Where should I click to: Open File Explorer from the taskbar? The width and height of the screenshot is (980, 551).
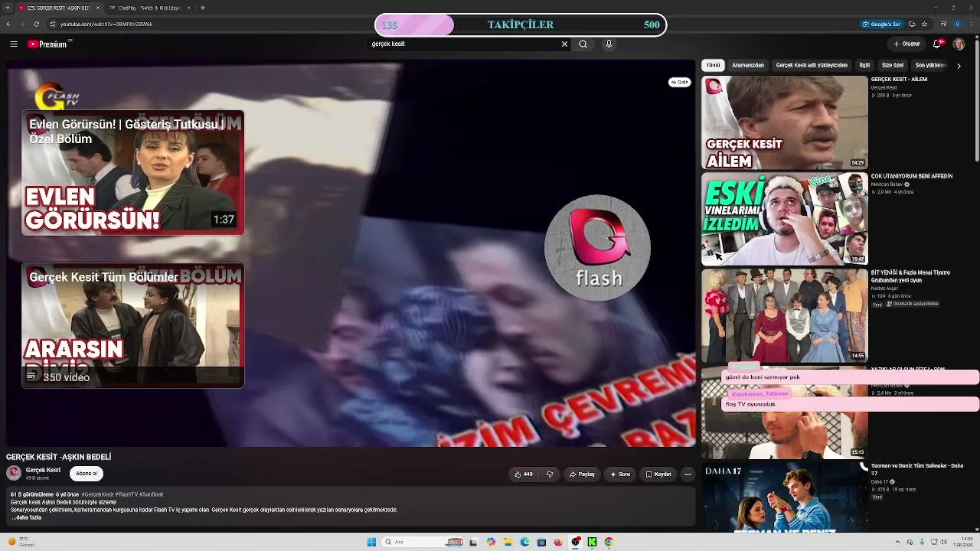coord(508,542)
